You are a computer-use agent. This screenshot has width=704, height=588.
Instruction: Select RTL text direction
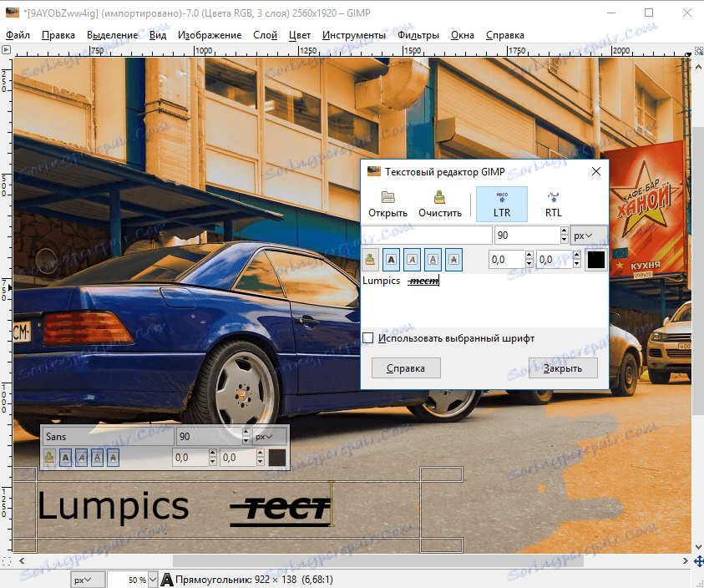point(553,204)
